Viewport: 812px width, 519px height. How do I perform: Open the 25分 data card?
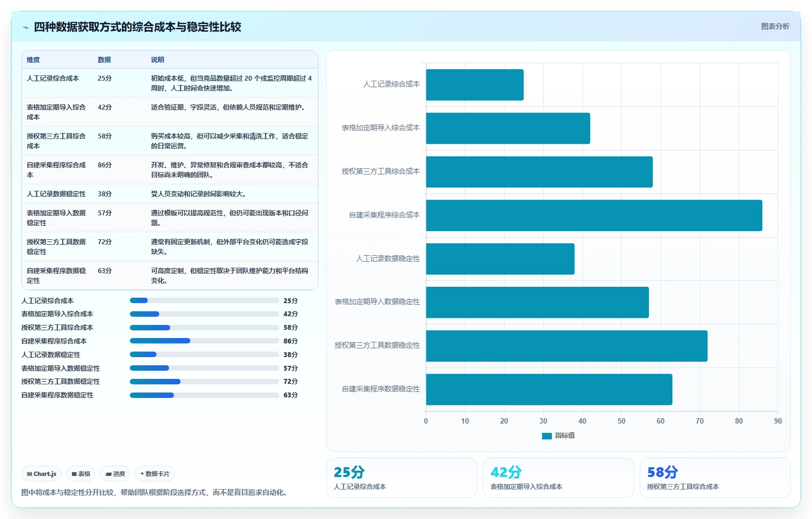tap(401, 478)
